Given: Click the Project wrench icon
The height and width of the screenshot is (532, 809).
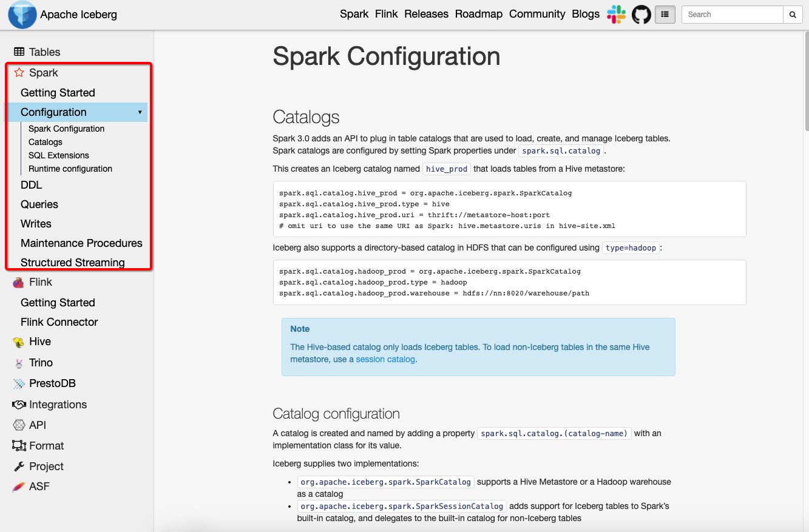Looking at the screenshot, I should pos(19,466).
